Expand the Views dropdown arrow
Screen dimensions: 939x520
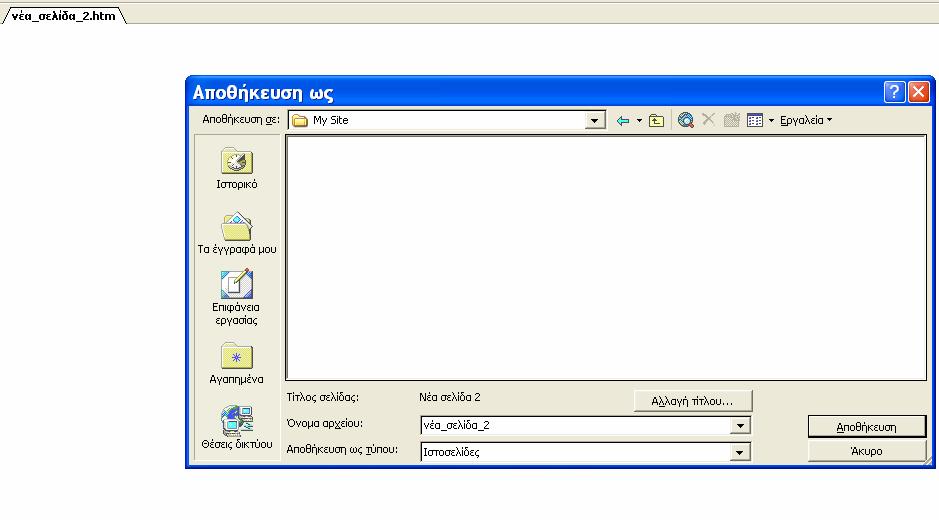pos(771,120)
